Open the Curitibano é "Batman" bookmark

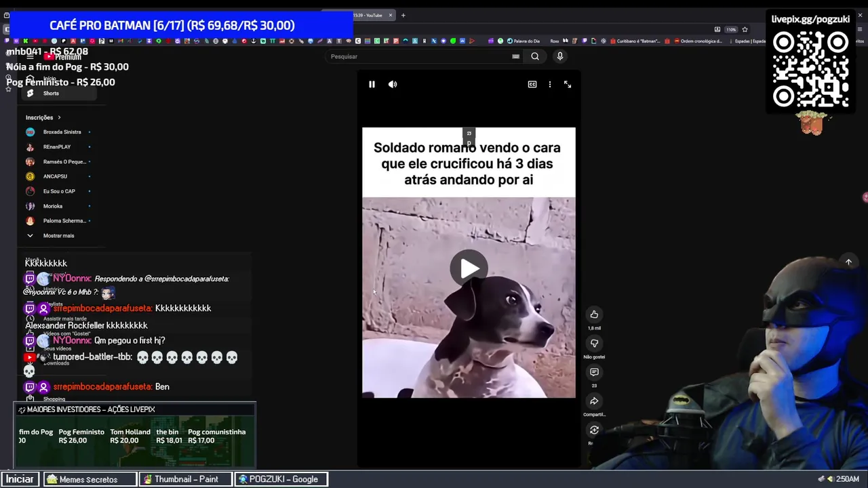coord(635,41)
